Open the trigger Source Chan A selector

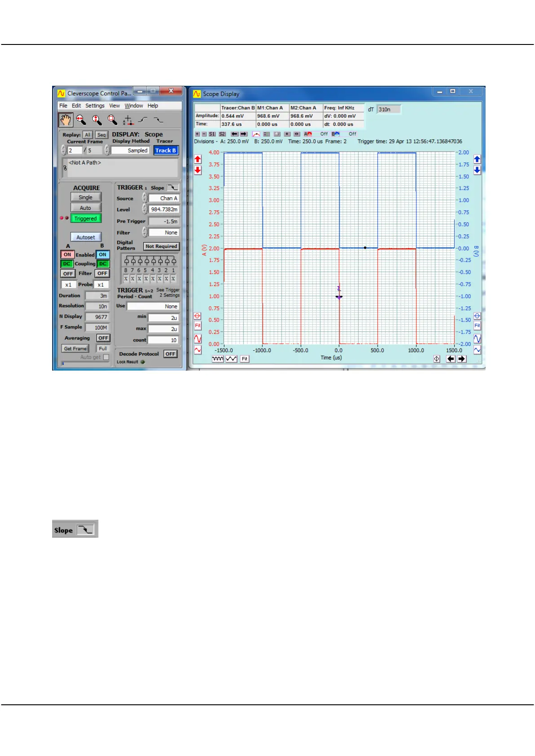tap(164, 198)
